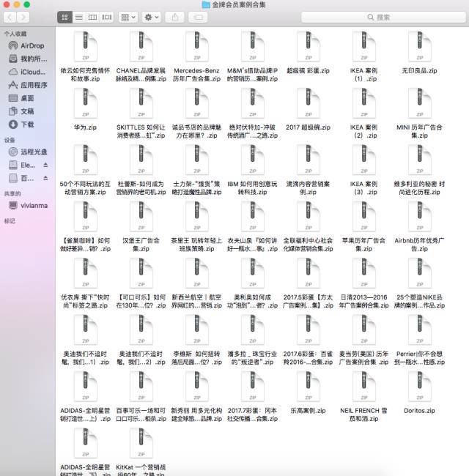Select the IKEA 案例 (2) .zip icon
The image size is (469, 476).
tap(364, 103)
